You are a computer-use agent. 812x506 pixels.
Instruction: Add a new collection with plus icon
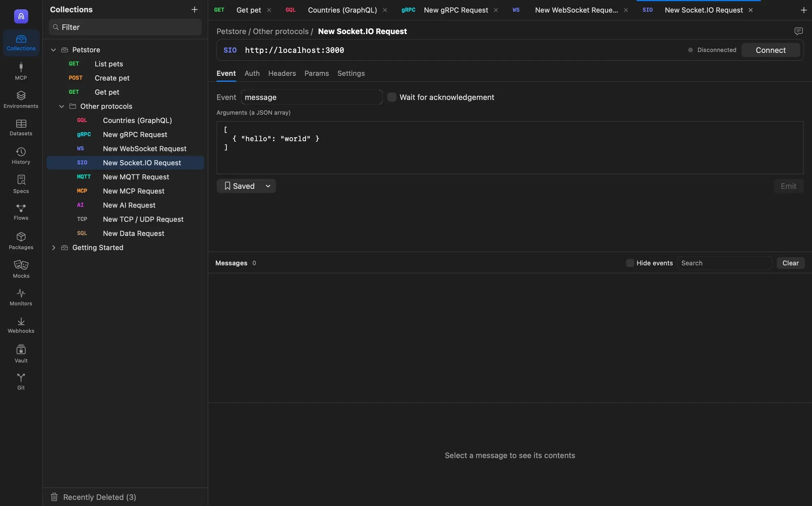pyautogui.click(x=194, y=9)
